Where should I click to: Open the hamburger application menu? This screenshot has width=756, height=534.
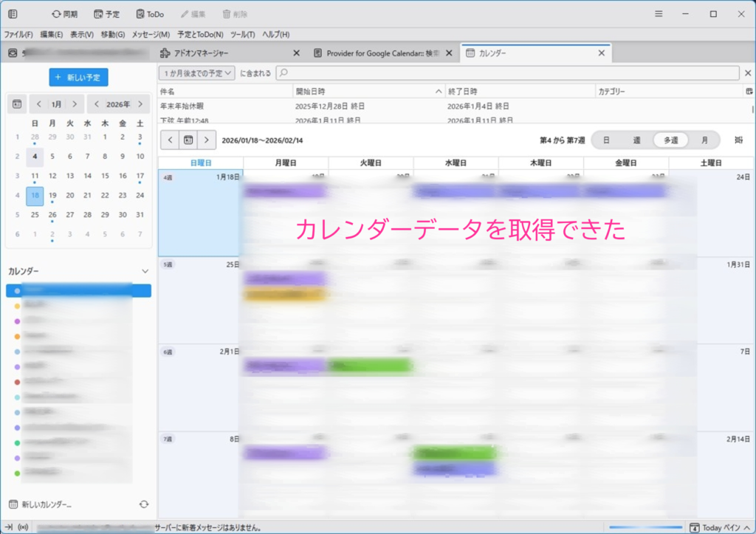coord(659,14)
